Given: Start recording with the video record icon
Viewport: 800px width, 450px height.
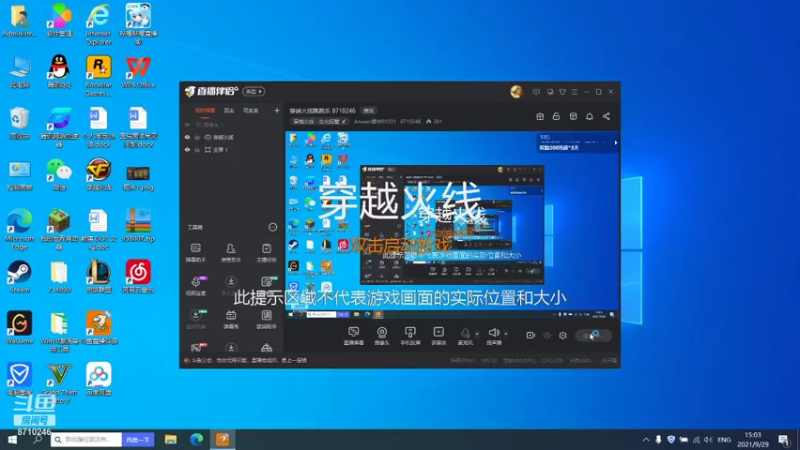Looking at the screenshot, I should (x=531, y=335).
